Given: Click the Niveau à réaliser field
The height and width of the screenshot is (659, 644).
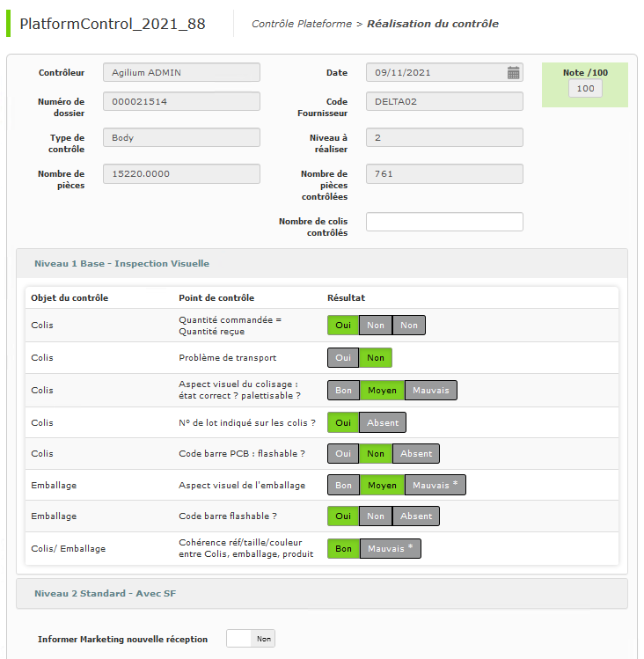Looking at the screenshot, I should click(444, 137).
